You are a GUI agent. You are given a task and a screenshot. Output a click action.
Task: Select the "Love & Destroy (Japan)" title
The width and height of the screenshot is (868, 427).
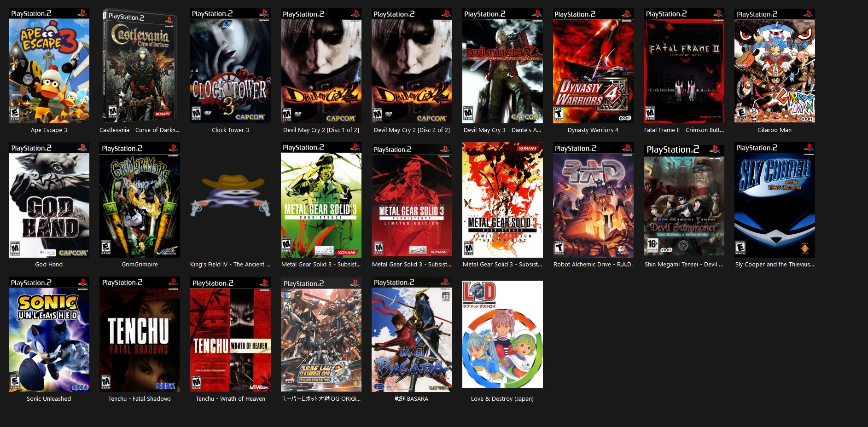coord(502,399)
